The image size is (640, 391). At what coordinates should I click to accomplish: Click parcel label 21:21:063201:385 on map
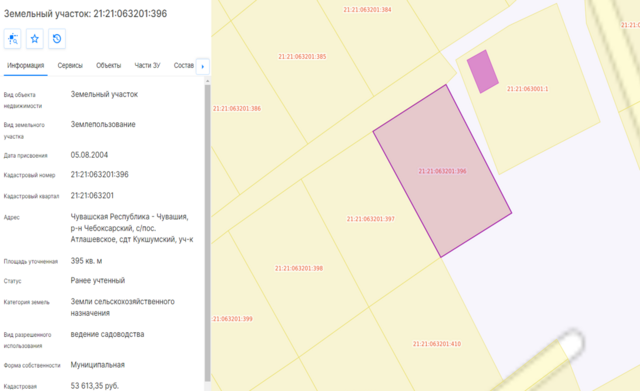pyautogui.click(x=302, y=56)
